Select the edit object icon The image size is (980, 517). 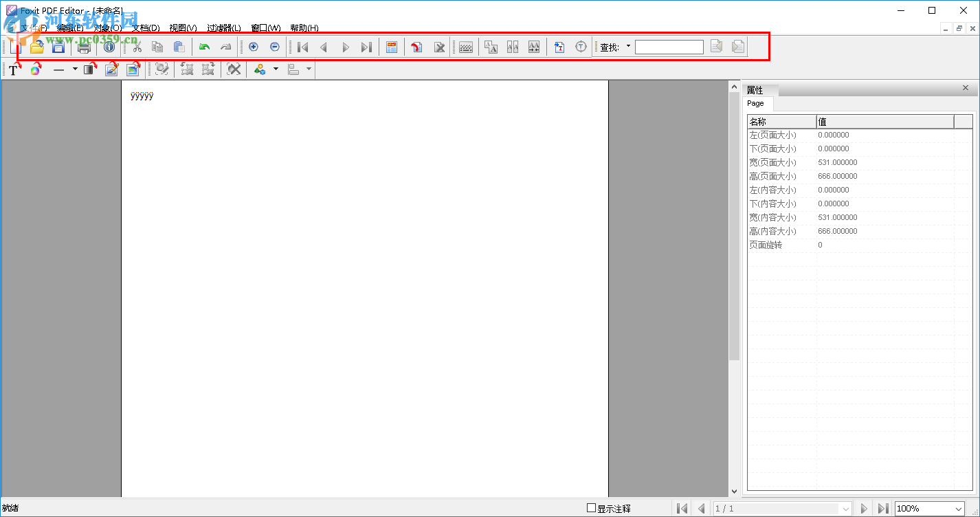[111, 69]
